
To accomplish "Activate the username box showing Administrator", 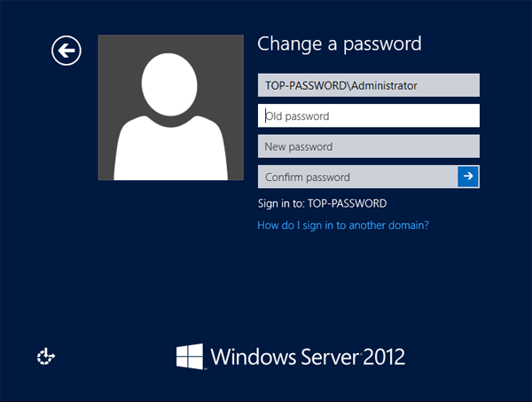I will [368, 85].
